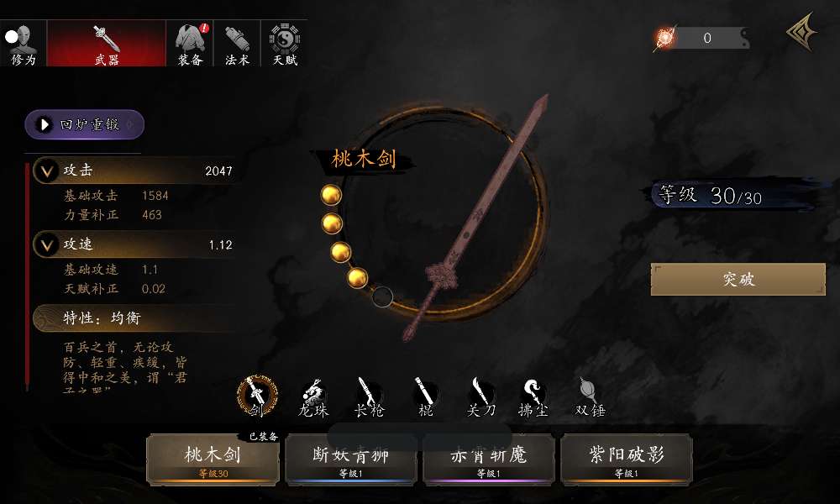Switch to the 装备 equipment tab

190,44
